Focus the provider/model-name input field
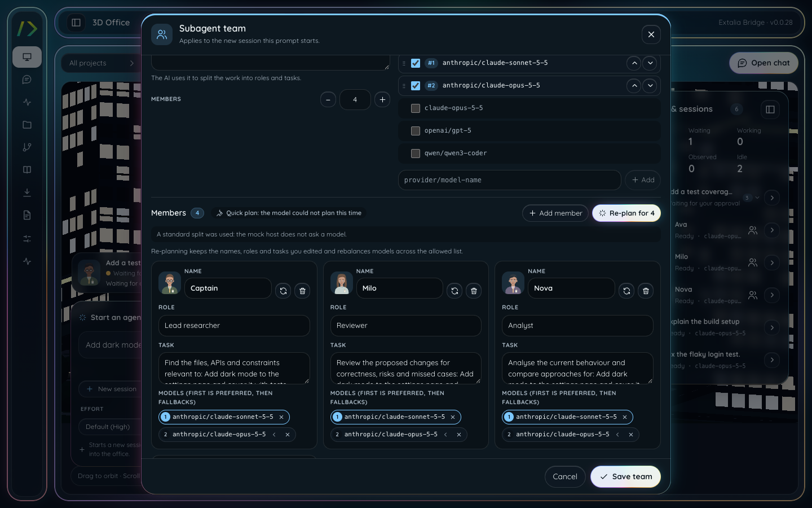This screenshot has height=508, width=812. [x=510, y=180]
